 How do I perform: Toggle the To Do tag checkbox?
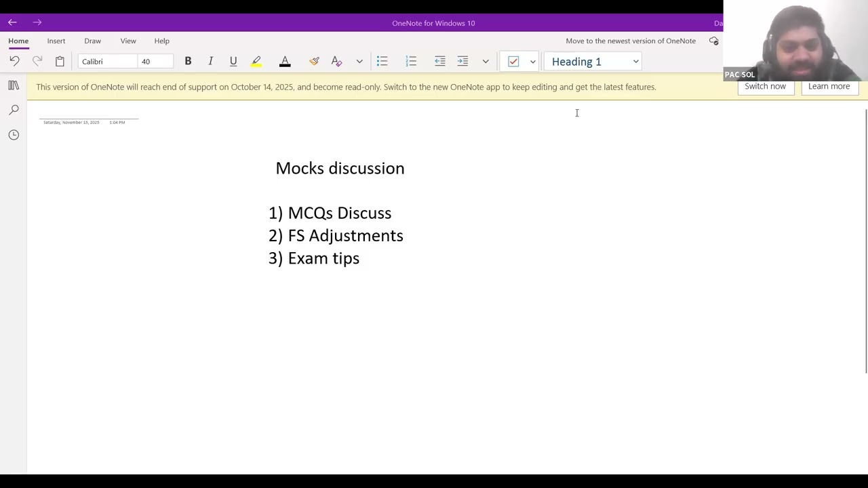(513, 62)
